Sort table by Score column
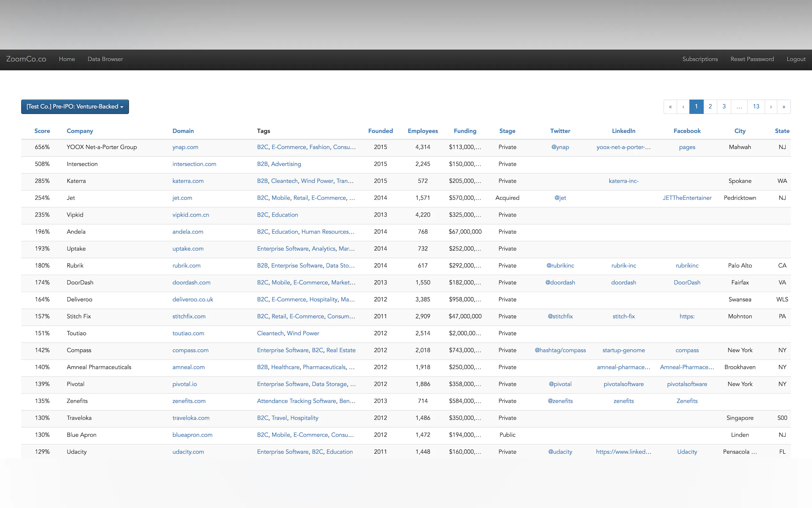 coord(42,131)
